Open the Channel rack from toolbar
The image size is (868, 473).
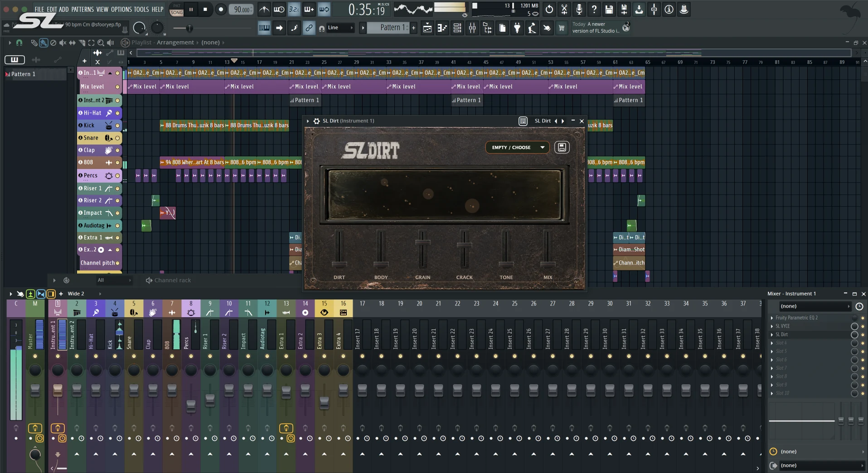pyautogui.click(x=457, y=28)
